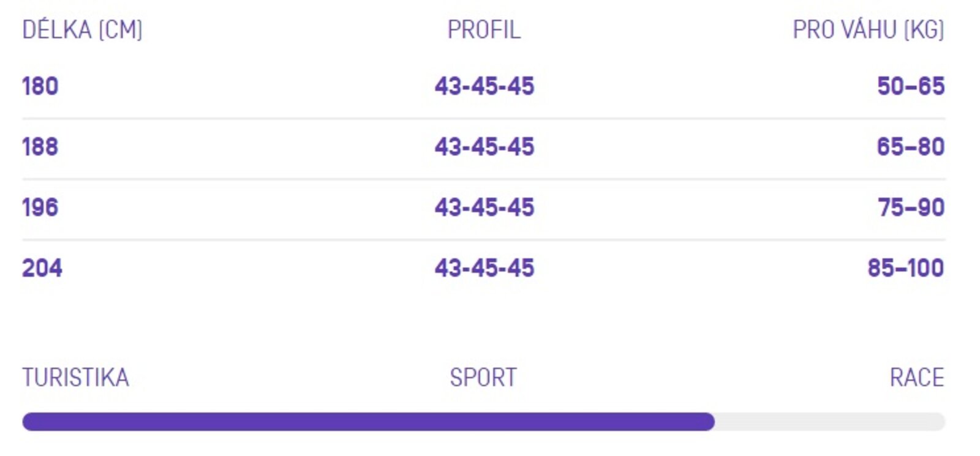The image size is (980, 456).
Task: Select the 196 length value
Action: tap(40, 207)
